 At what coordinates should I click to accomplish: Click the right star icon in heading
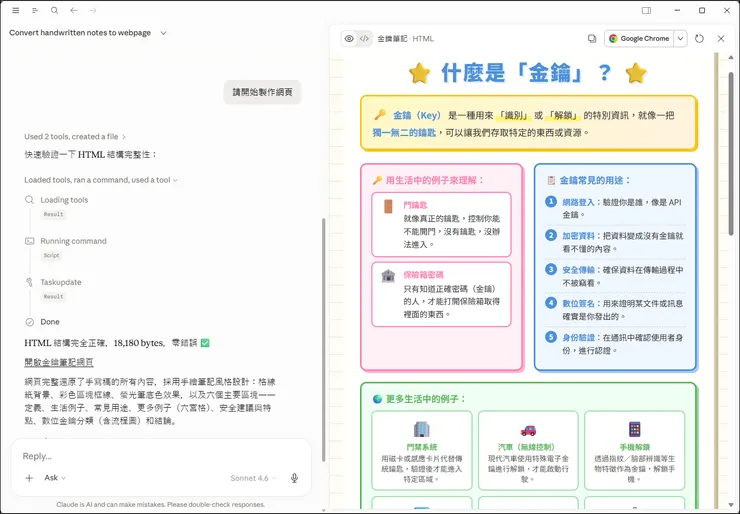point(636,74)
